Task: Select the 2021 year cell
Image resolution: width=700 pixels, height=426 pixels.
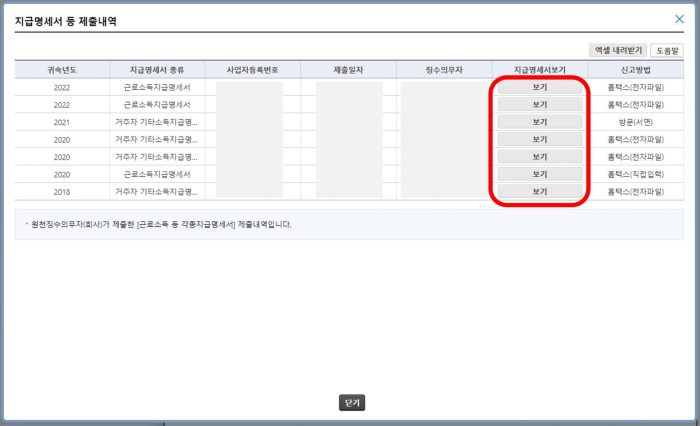Action: [x=62, y=122]
